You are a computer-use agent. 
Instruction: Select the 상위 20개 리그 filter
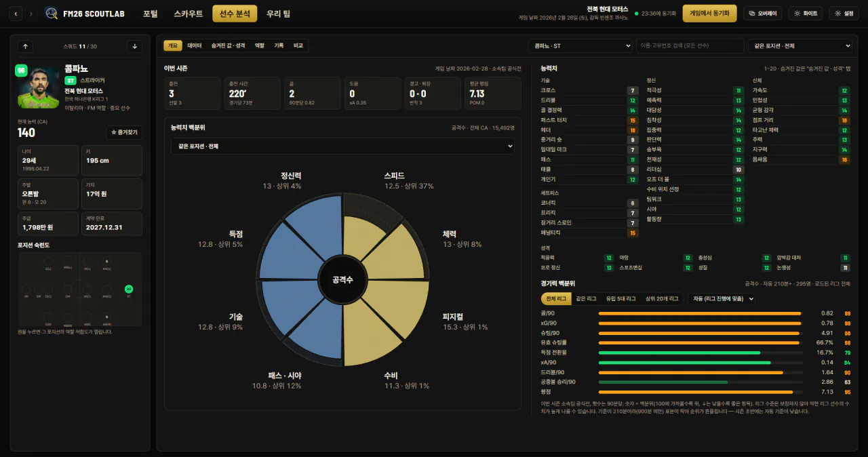pos(663,298)
